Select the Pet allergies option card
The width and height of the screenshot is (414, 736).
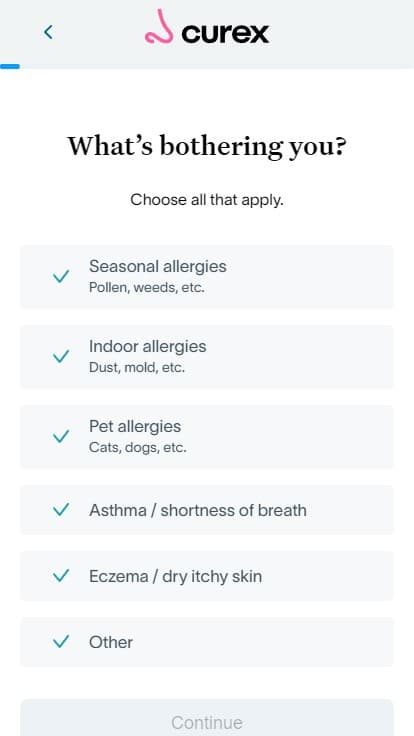click(207, 437)
